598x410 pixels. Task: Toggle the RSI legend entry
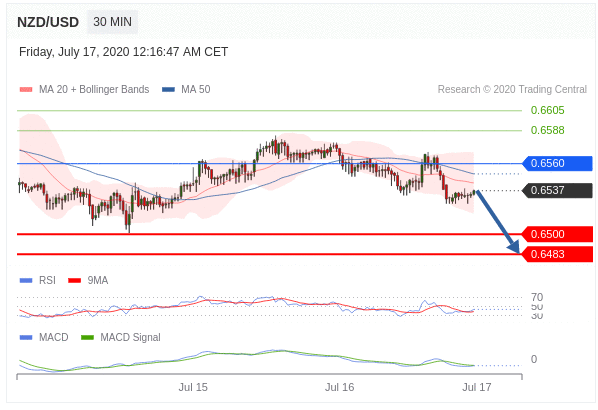click(x=38, y=280)
